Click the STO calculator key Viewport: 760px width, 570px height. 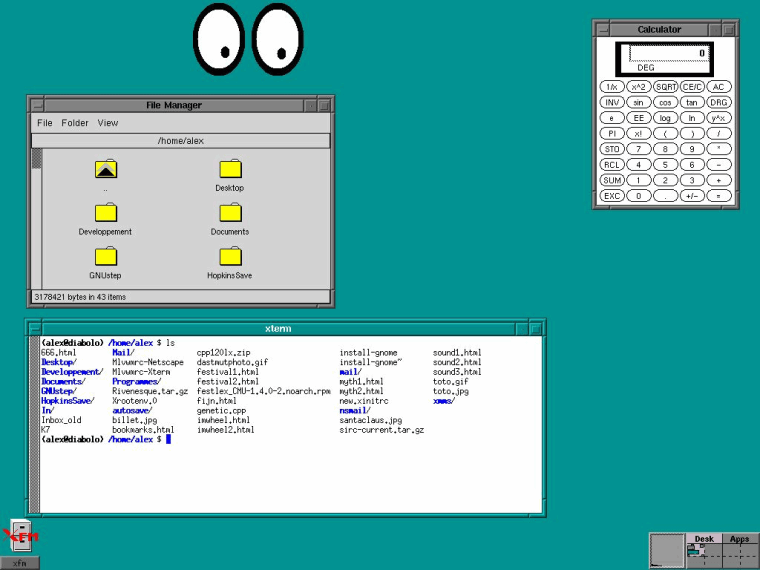click(612, 149)
